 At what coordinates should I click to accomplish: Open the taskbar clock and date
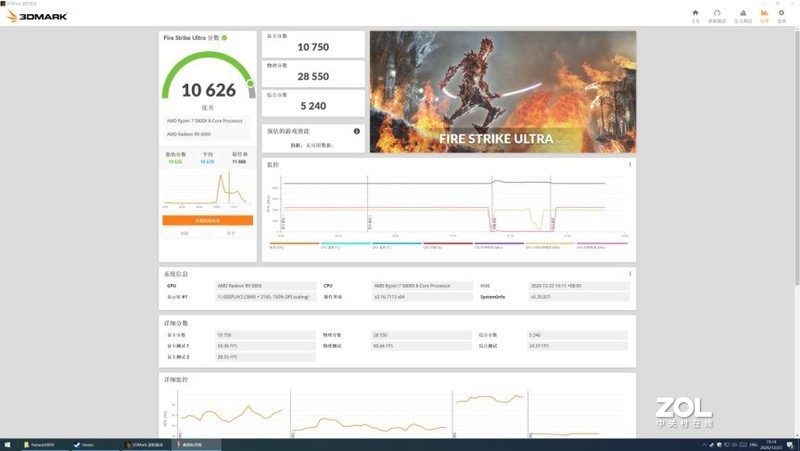[771, 445]
